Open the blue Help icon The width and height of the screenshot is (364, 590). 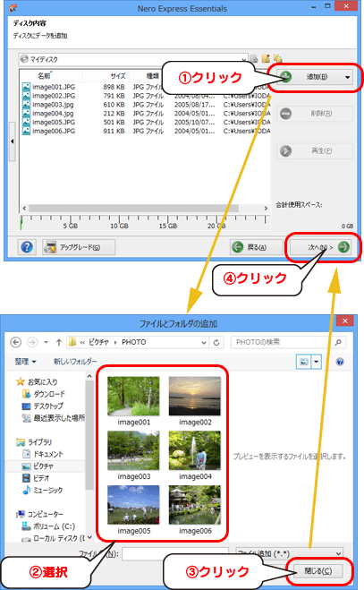point(27,247)
